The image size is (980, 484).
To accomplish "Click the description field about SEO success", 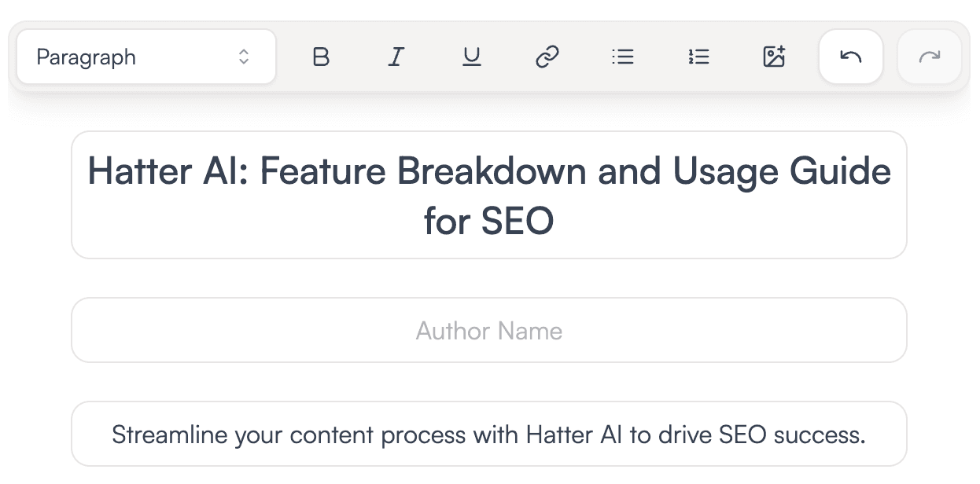I will coord(489,434).
